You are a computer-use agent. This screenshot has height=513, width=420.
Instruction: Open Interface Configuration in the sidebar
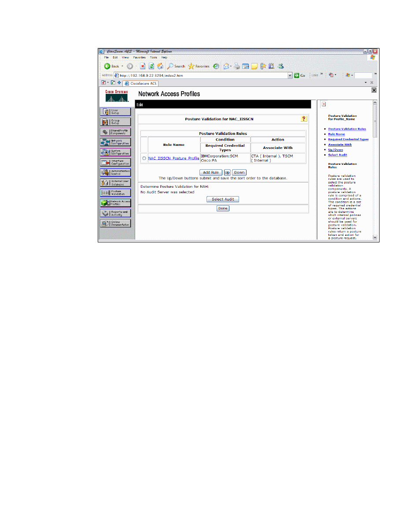pos(115,162)
